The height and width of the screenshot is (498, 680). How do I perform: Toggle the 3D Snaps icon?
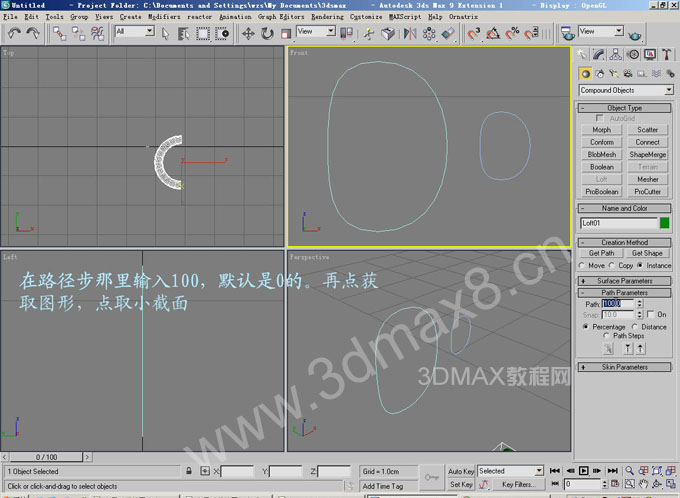[474, 33]
